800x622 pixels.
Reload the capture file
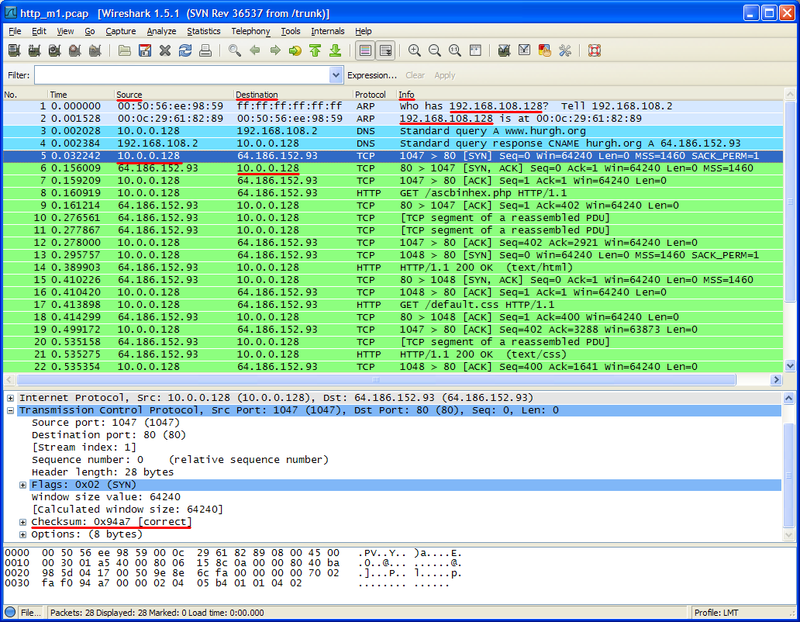(x=185, y=51)
